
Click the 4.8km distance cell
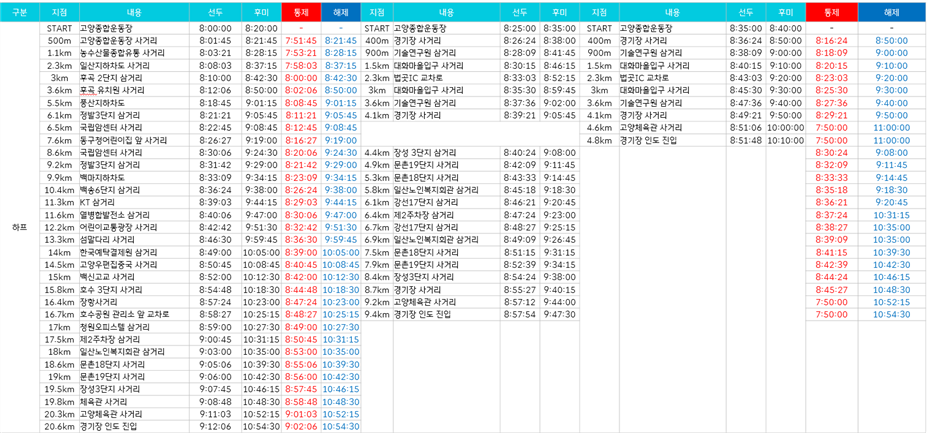(x=599, y=140)
